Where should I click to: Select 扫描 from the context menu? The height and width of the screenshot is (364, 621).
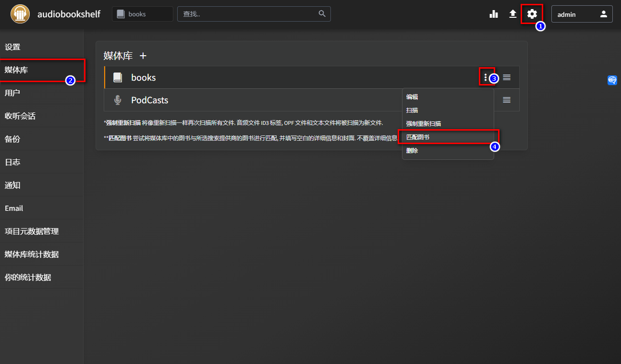[412, 110]
